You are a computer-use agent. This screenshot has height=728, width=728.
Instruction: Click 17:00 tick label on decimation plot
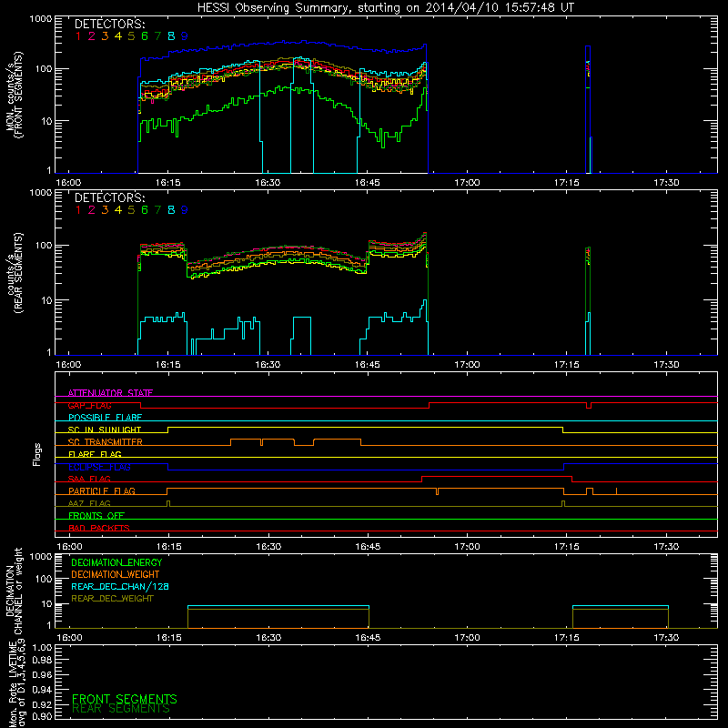pyautogui.click(x=467, y=638)
